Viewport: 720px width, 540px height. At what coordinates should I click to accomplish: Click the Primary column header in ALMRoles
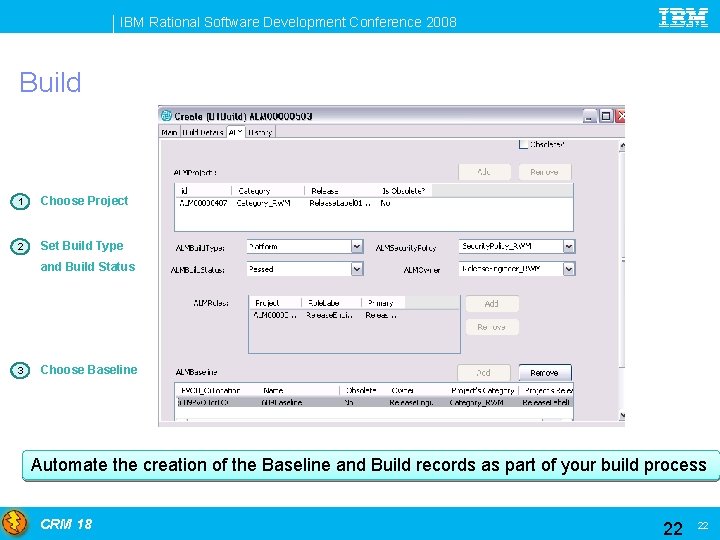pyautogui.click(x=383, y=303)
